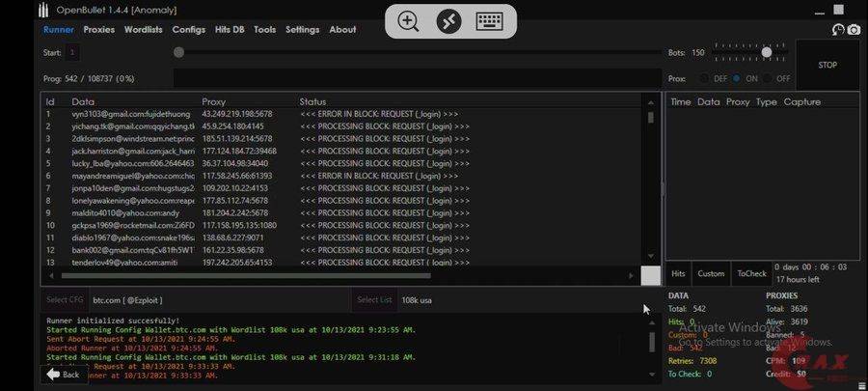
Task: Click the zoom magnifier icon in the overlay toolbar
Action: click(409, 21)
